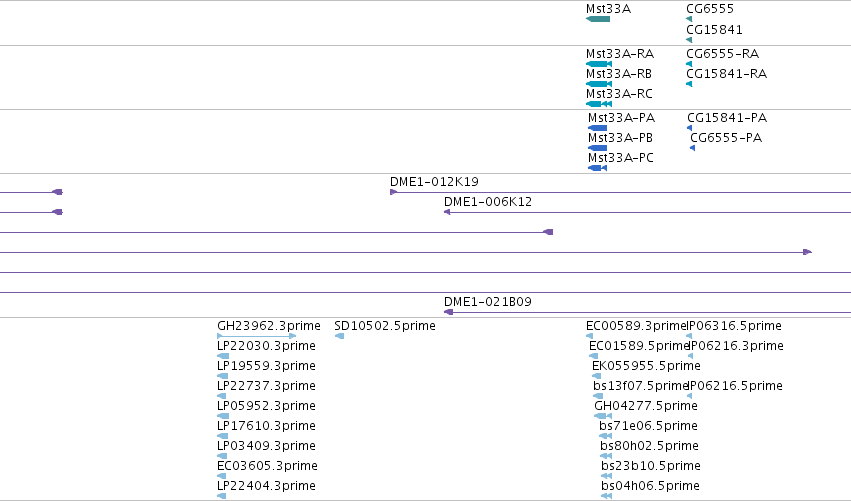Click the DME1-006K12 start arrow
Screen dimensions: 851x501
447,212
